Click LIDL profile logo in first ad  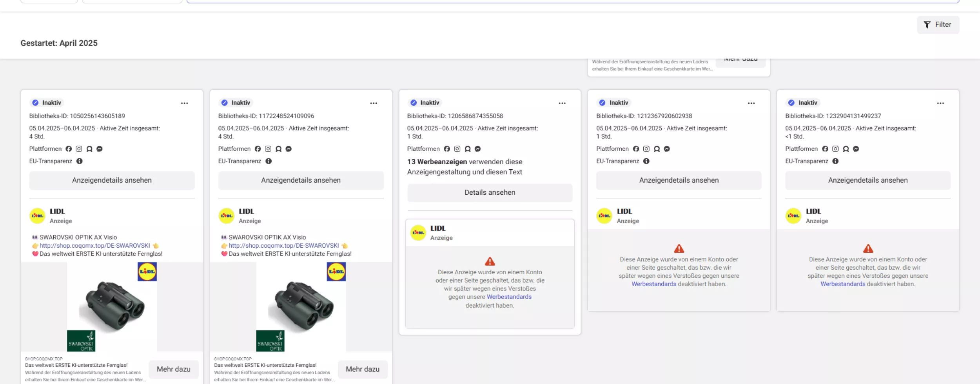click(x=38, y=216)
